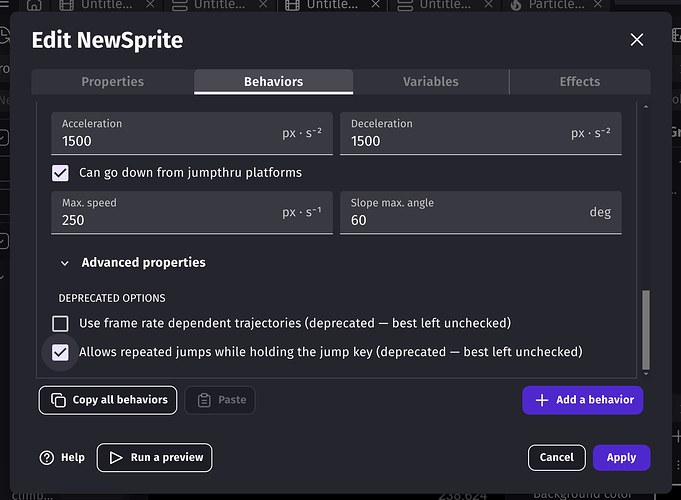Click the copy icon in Copy all behaviors
The width and height of the screenshot is (681, 500).
(x=58, y=400)
